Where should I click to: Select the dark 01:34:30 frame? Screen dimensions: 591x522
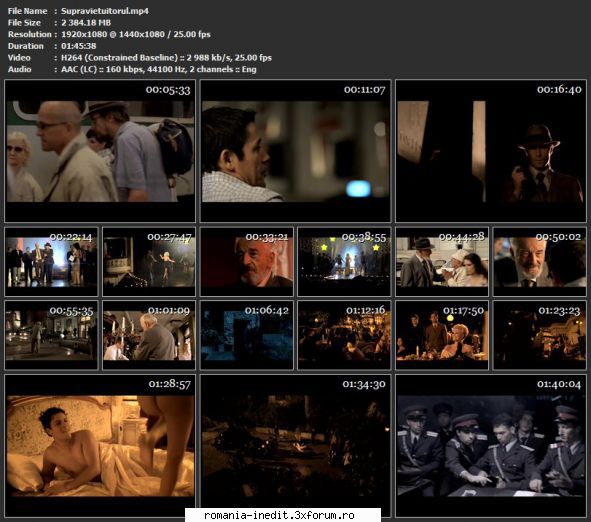(296, 441)
